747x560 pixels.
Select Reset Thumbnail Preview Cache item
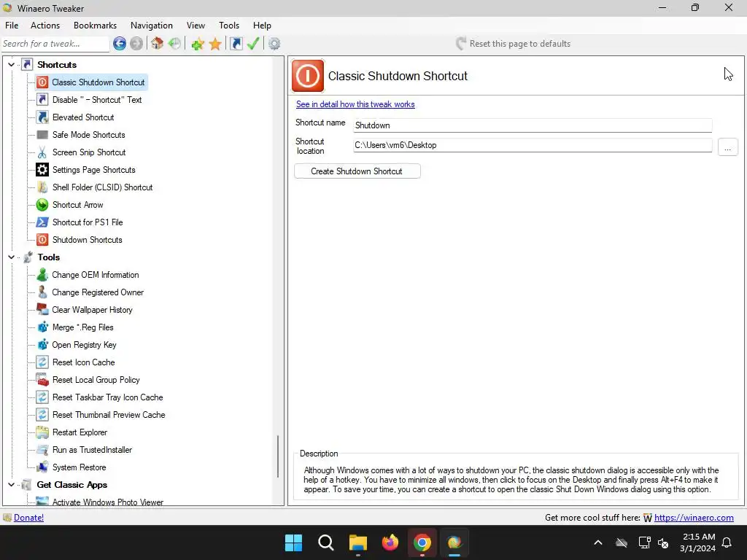109,415
